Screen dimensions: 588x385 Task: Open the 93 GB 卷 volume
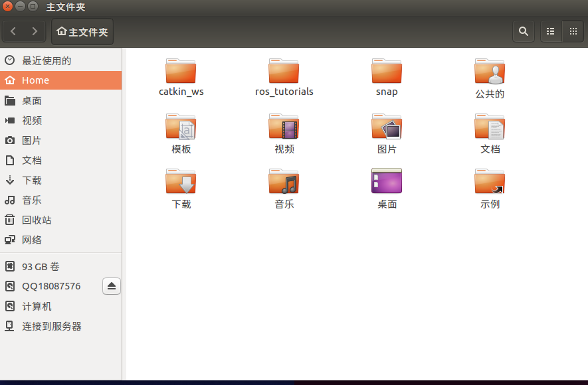tap(60, 267)
